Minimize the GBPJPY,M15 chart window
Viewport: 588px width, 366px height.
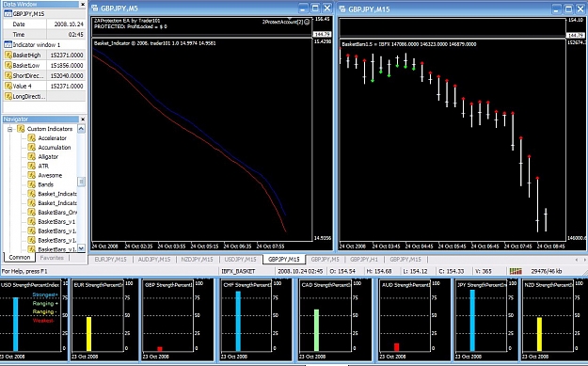pyautogui.click(x=557, y=9)
